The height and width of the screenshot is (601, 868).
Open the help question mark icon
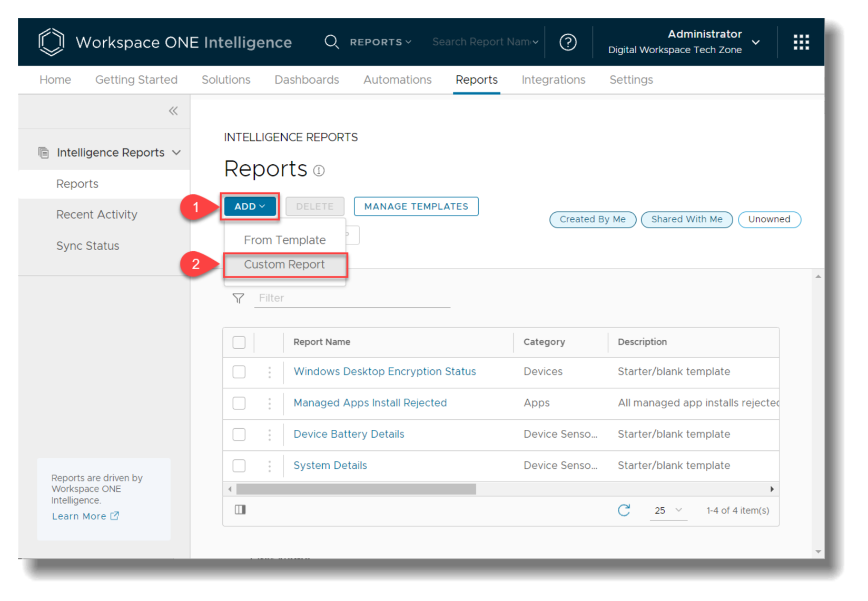tap(568, 42)
